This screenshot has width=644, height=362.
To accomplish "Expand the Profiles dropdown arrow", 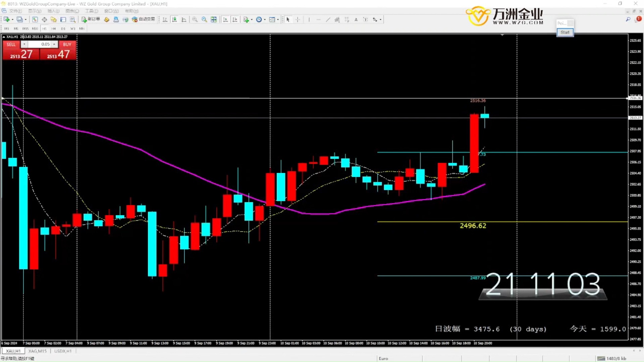I will click(x=25, y=19).
